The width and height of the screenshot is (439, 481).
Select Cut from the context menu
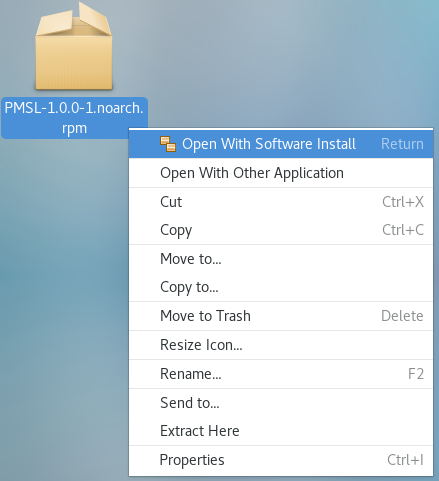pyautogui.click(x=281, y=202)
